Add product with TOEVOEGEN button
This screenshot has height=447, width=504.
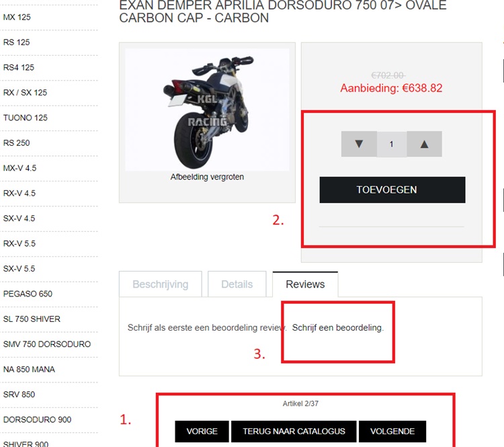click(392, 190)
